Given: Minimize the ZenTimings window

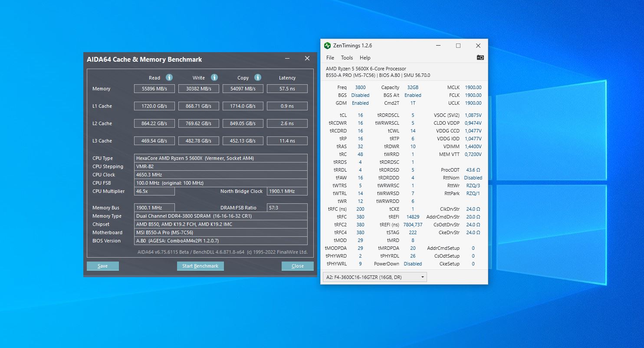Looking at the screenshot, I should pos(438,46).
